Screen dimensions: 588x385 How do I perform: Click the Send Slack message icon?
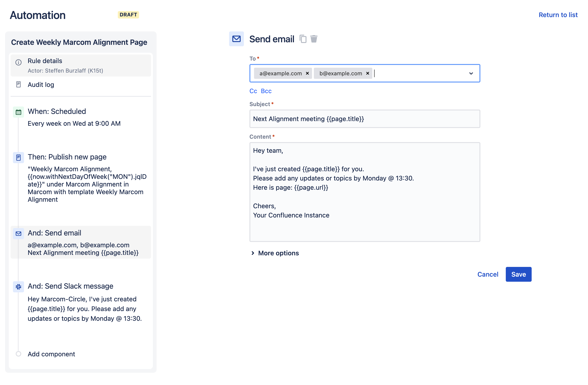coord(18,286)
